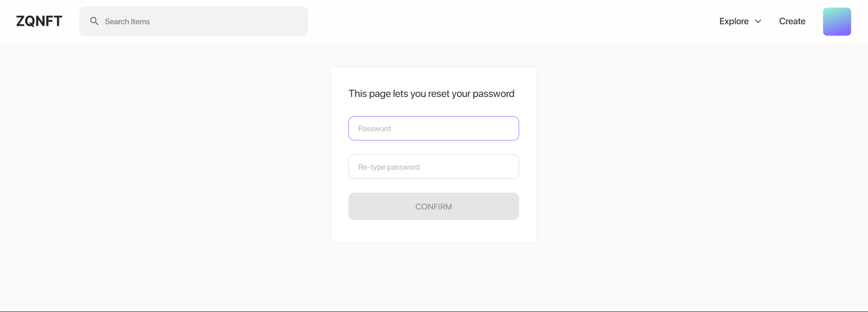Viewport: 868px width, 312px height.
Task: Click the reset password heading text
Action: point(431,94)
